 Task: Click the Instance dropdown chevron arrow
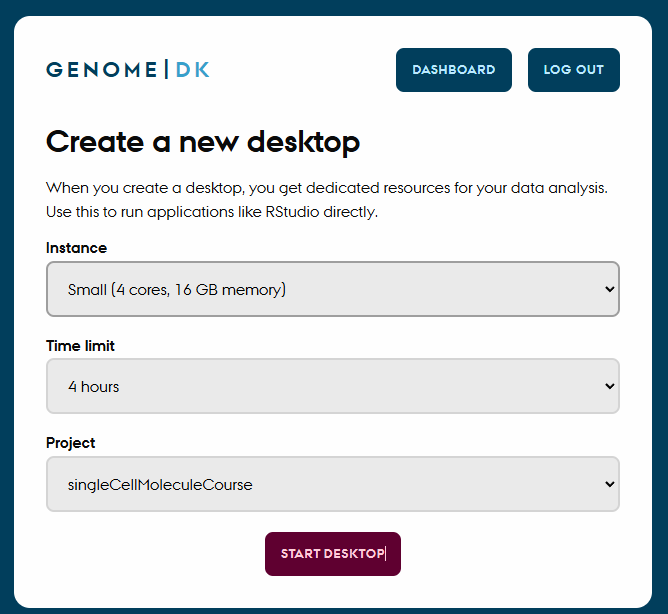(x=610, y=290)
